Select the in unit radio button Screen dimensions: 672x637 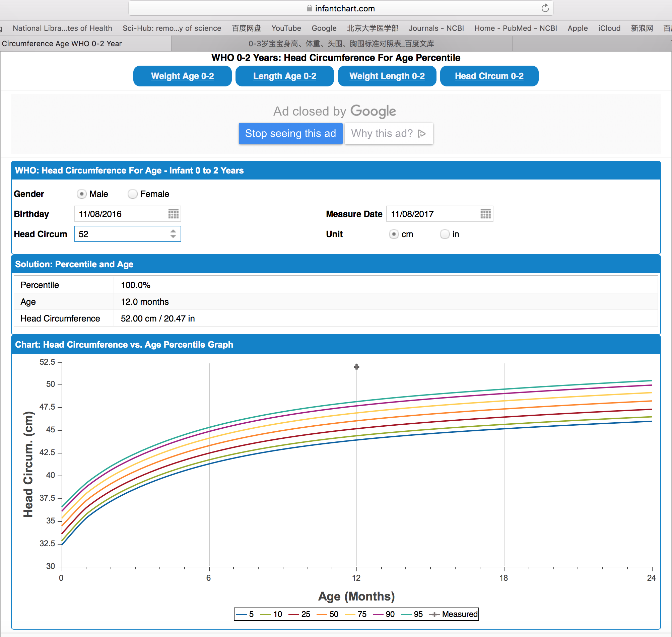tap(445, 234)
